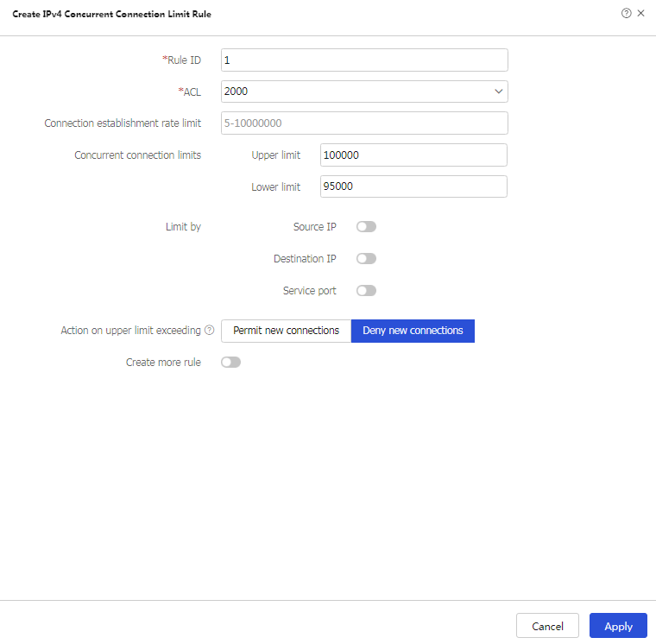This screenshot has width=656, height=644.
Task: Turn on the Service port switch
Action: pos(366,290)
